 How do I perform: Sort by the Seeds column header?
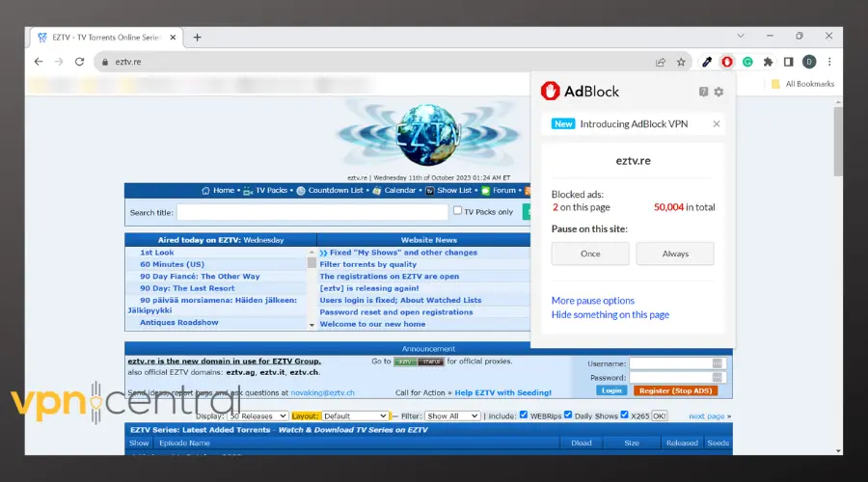(718, 443)
